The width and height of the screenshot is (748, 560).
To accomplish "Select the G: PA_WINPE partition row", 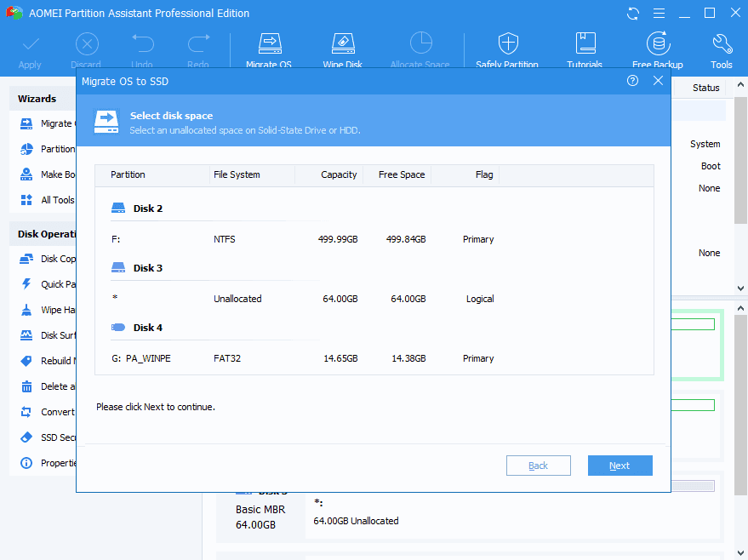I will [374, 358].
